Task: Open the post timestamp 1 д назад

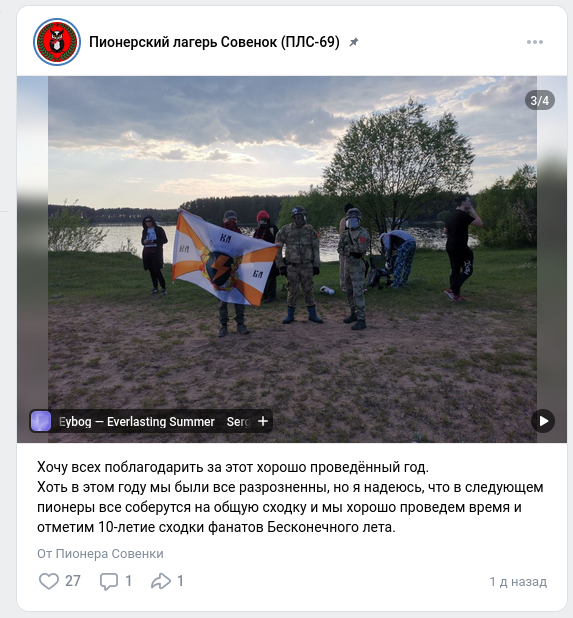Action: pyautogui.click(x=518, y=582)
